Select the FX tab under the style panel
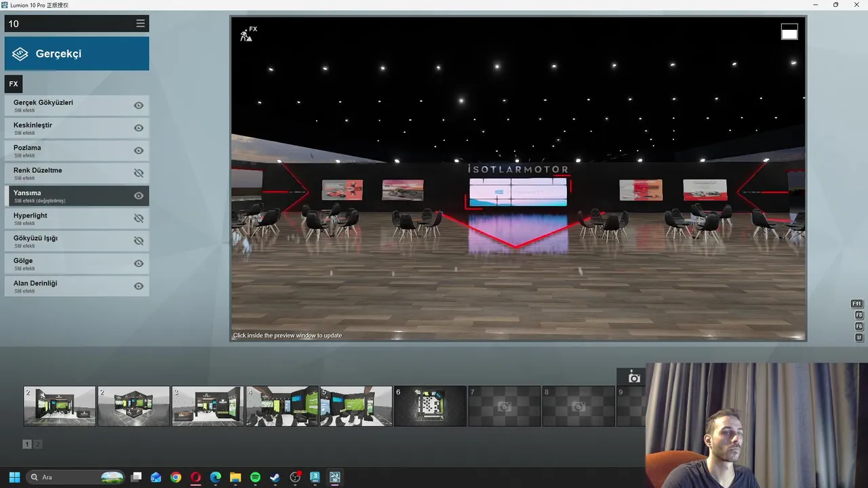Screen dimensions: 868x488 [x=14, y=84]
